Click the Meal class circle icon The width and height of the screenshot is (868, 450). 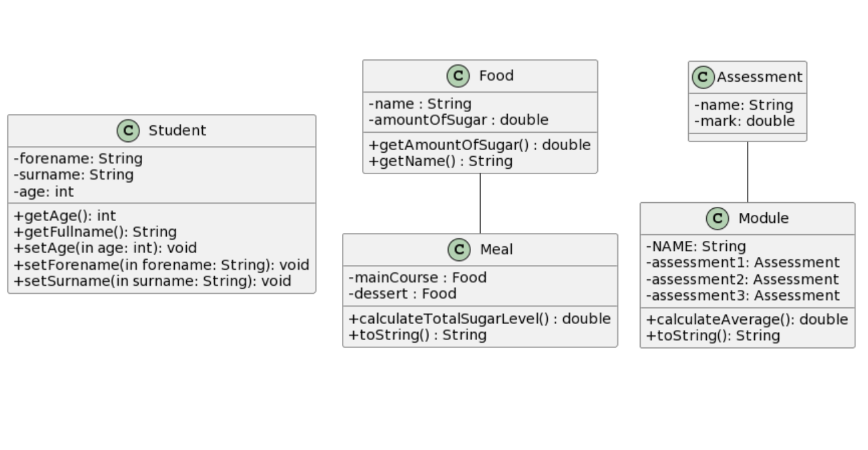click(x=459, y=250)
